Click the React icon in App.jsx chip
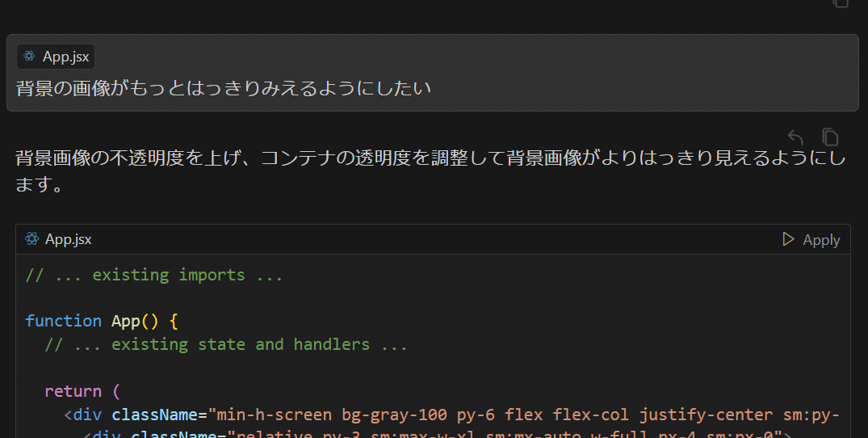Viewport: 868px width, 438px height. tap(29, 57)
